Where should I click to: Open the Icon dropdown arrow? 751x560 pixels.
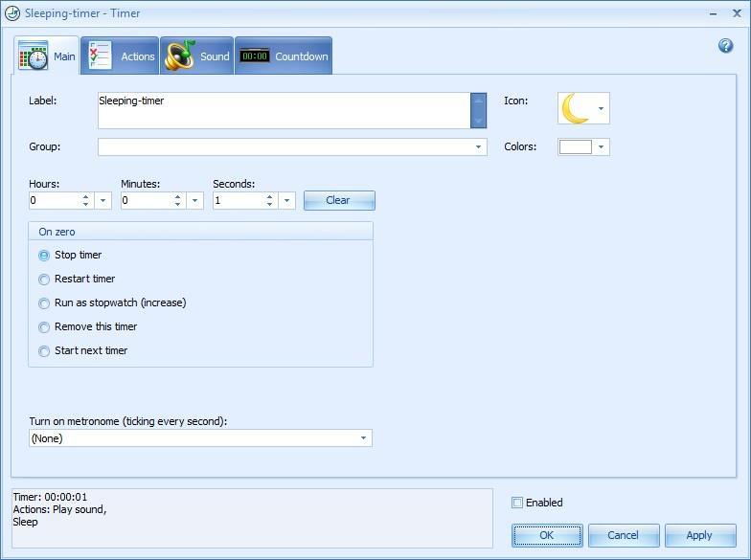coord(601,109)
